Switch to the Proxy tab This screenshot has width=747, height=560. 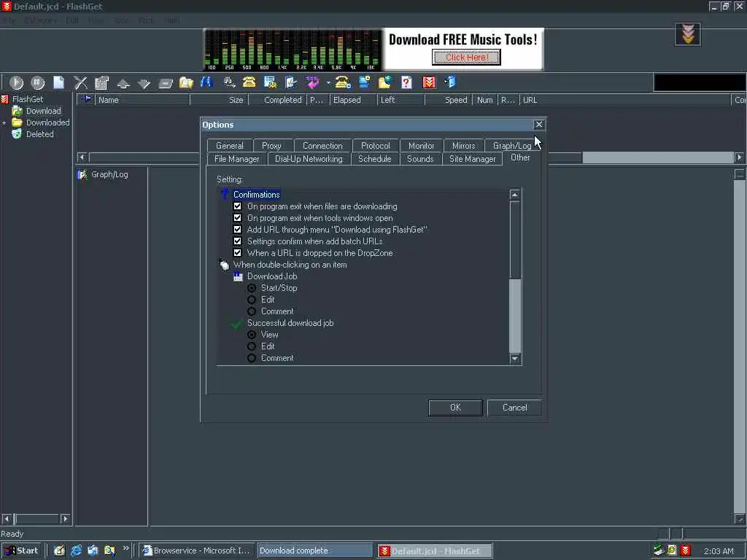[x=271, y=146]
